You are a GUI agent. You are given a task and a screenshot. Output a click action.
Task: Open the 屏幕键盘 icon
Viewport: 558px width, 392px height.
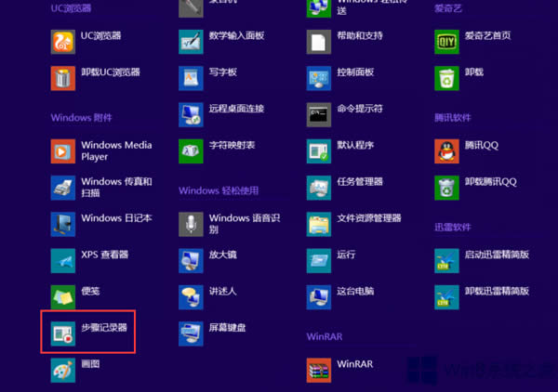point(191,333)
